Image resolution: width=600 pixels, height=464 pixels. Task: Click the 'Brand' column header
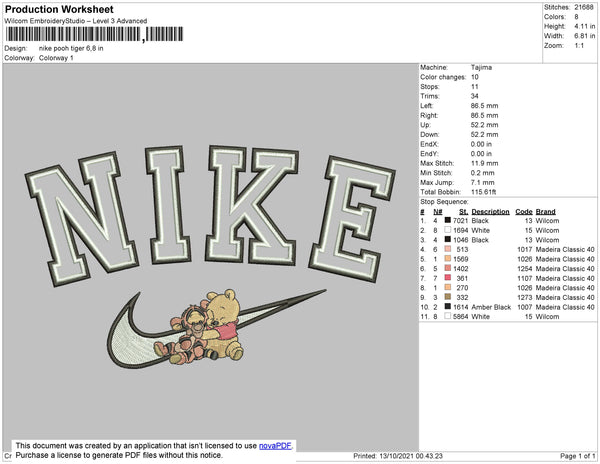545,212
